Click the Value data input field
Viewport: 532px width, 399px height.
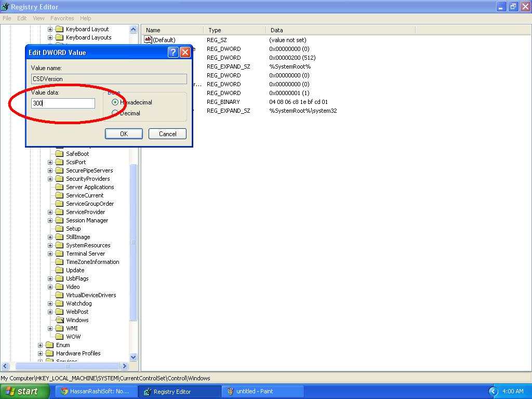[63, 103]
